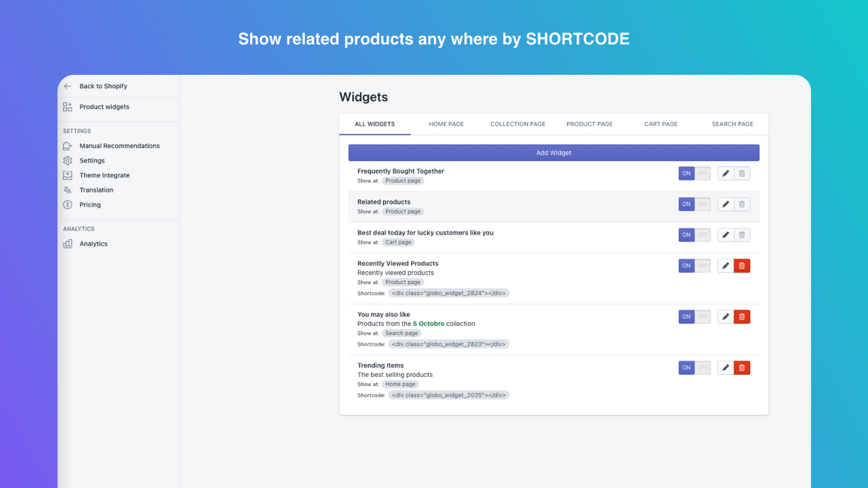Delete the Trending Items widget
Viewport: 868px width, 488px height.
coord(742,368)
